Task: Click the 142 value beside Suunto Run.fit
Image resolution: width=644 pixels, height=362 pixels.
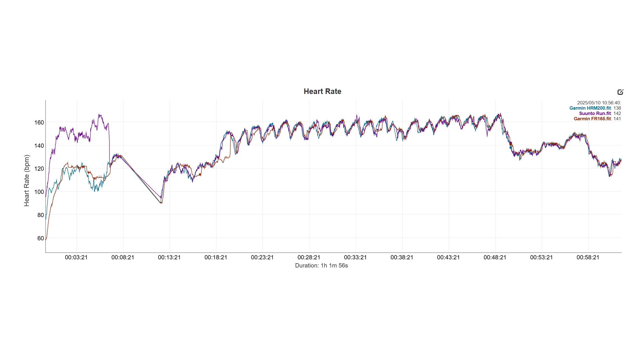Action: coord(617,113)
